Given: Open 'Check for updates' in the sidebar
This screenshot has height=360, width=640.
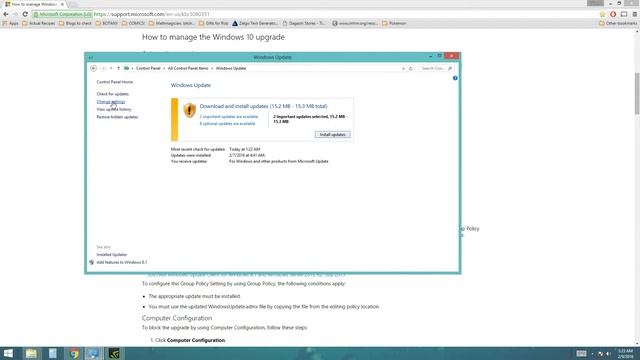Looking at the screenshot, I should (x=113, y=94).
